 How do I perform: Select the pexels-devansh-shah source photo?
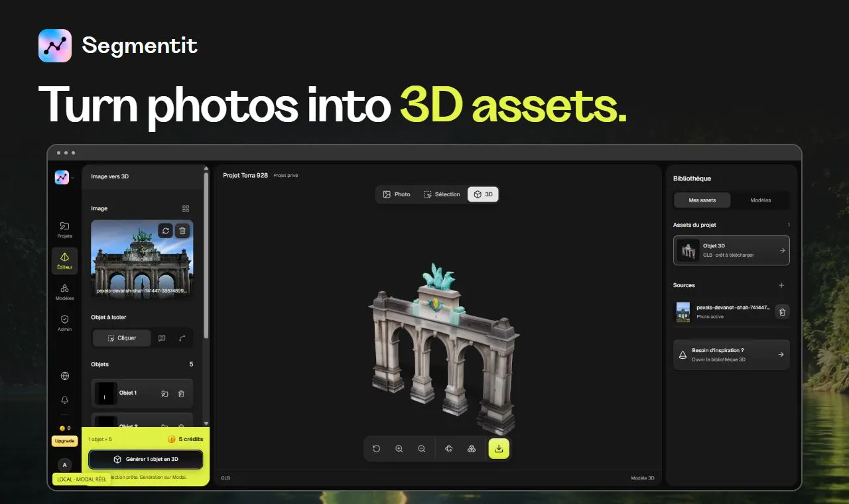click(724, 312)
